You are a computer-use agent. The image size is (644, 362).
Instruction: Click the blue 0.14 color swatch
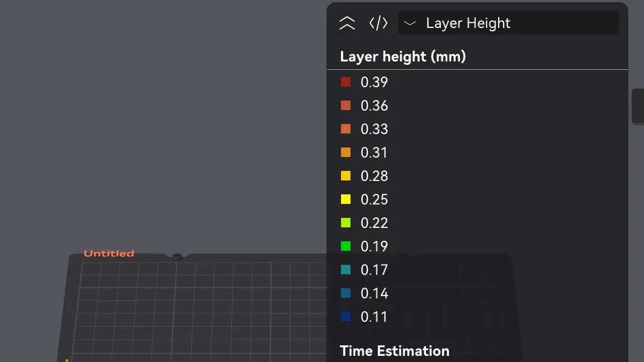point(346,293)
